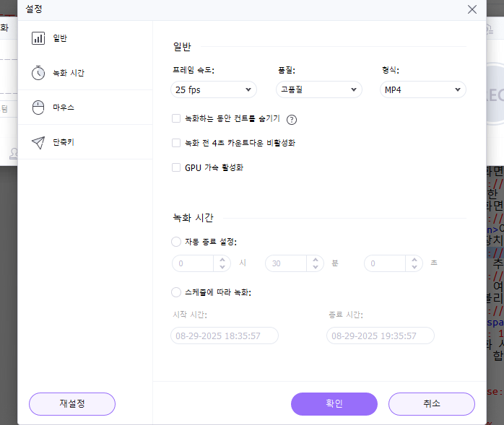Screen dimensions: 504x425
Task: Click the 마우스 mouse icon
Action: pos(38,108)
